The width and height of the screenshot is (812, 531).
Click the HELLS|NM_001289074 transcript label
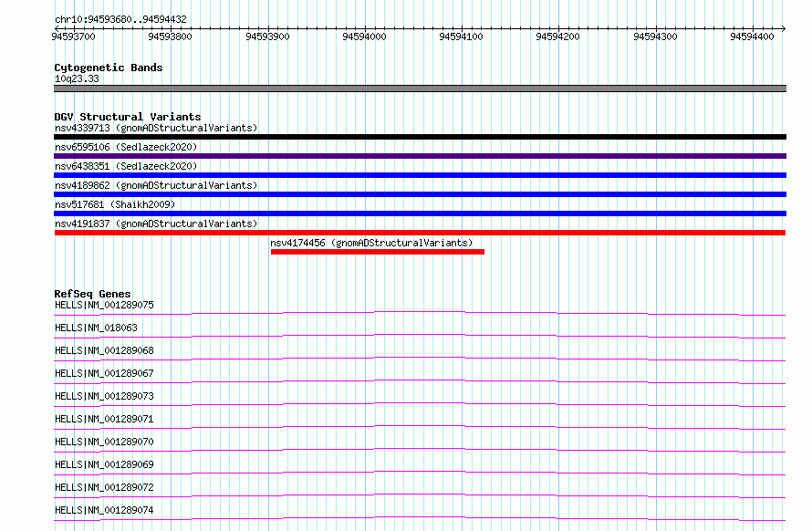pos(104,510)
